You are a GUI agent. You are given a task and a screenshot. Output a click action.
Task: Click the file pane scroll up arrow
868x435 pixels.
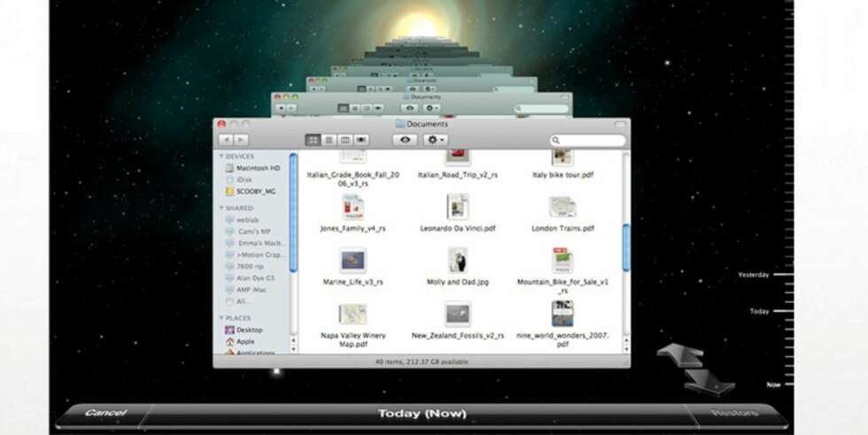click(x=626, y=341)
